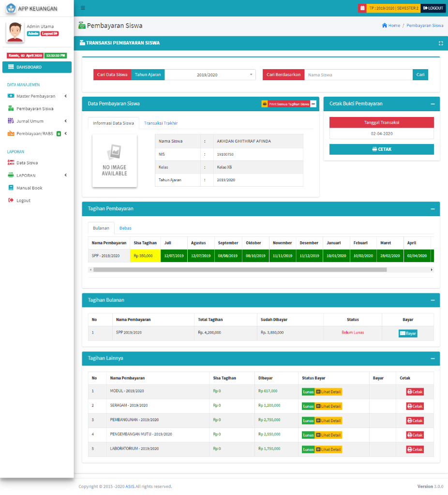Open the Manual Book sidebar item
The height and width of the screenshot is (495, 448).
(x=29, y=188)
